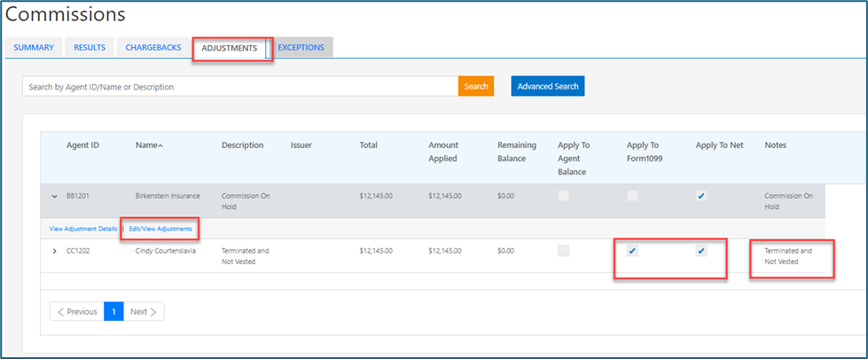Toggle Apply To Form1099 for Cindy Courtenslavia
The height and width of the screenshot is (359, 868).
632,251
